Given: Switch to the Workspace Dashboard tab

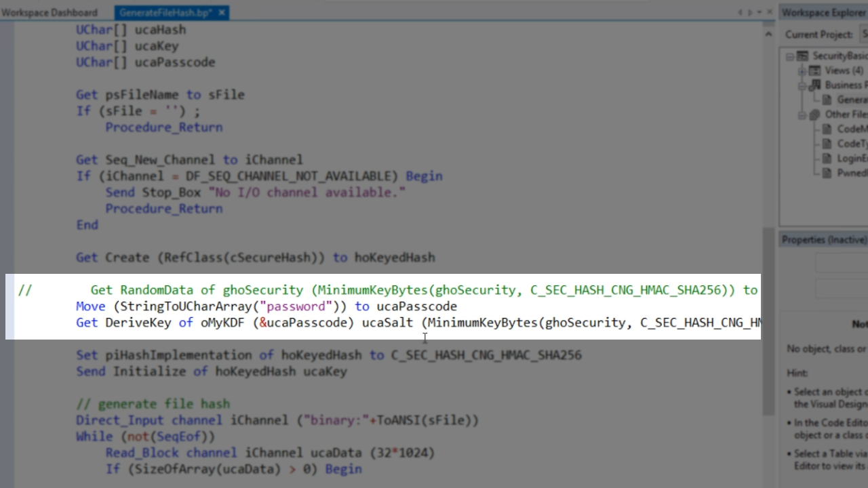Looking at the screenshot, I should (x=50, y=12).
